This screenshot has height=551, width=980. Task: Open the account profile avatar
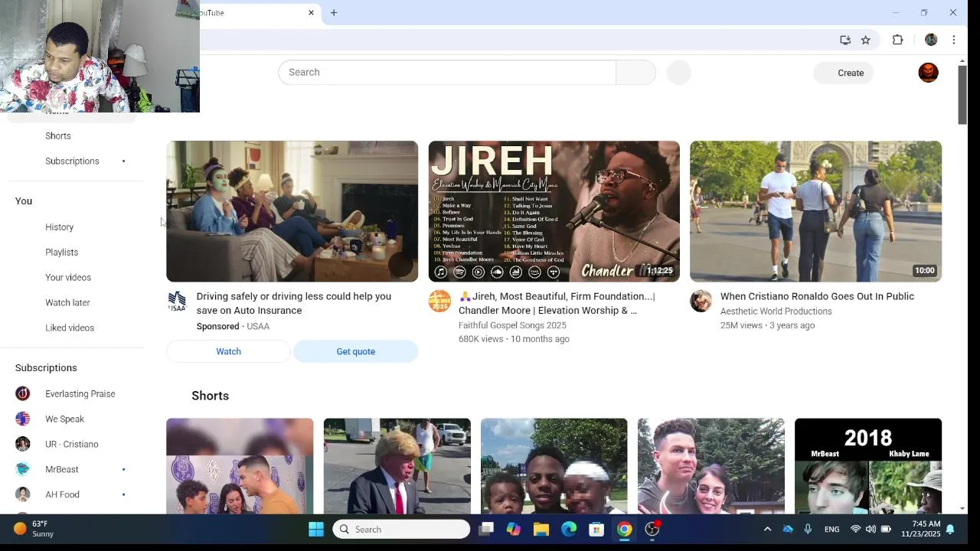point(928,73)
